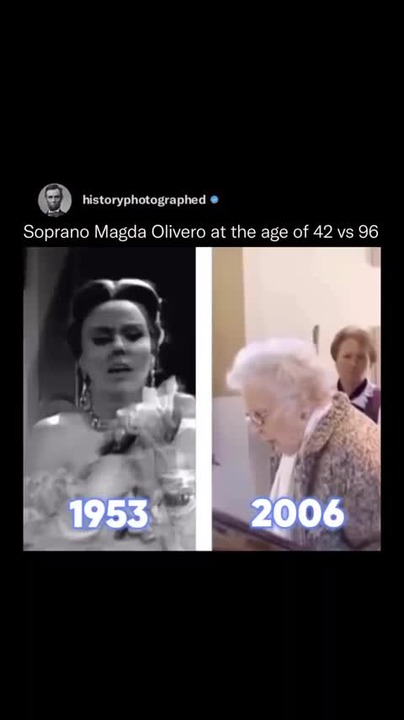Click the blue verified badge
The width and height of the screenshot is (404, 720).
click(x=214, y=200)
